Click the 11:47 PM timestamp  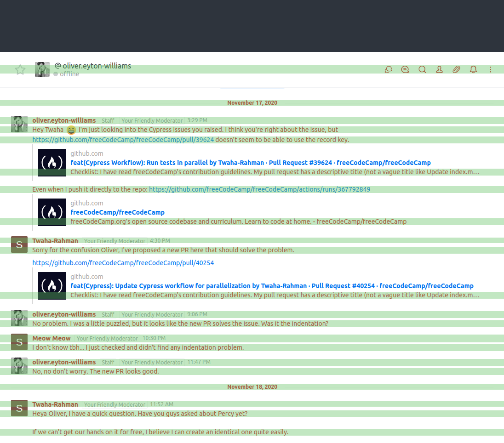[x=199, y=362]
